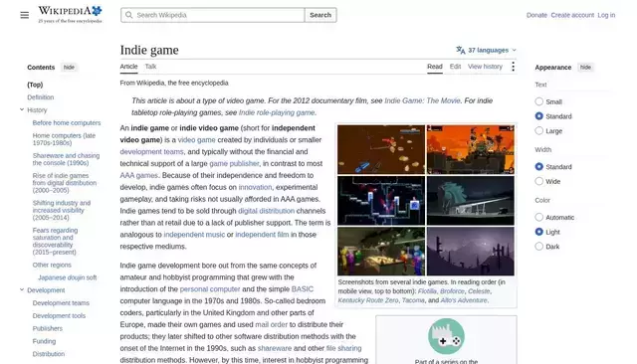Click the Wikipedia logo

point(70,15)
